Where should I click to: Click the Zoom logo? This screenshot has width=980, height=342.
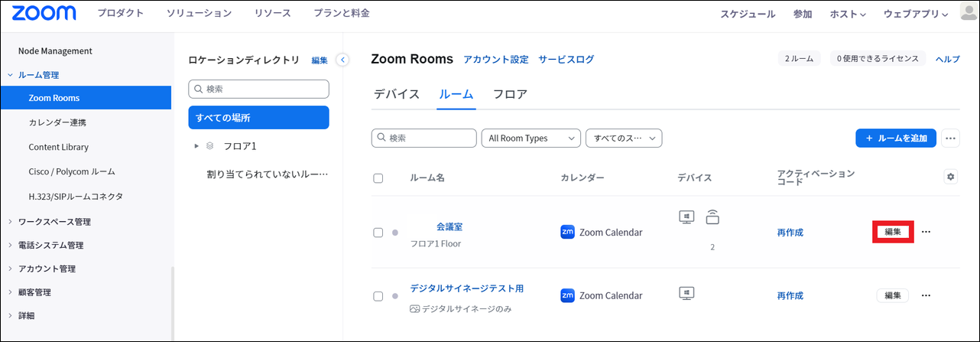pos(44,13)
